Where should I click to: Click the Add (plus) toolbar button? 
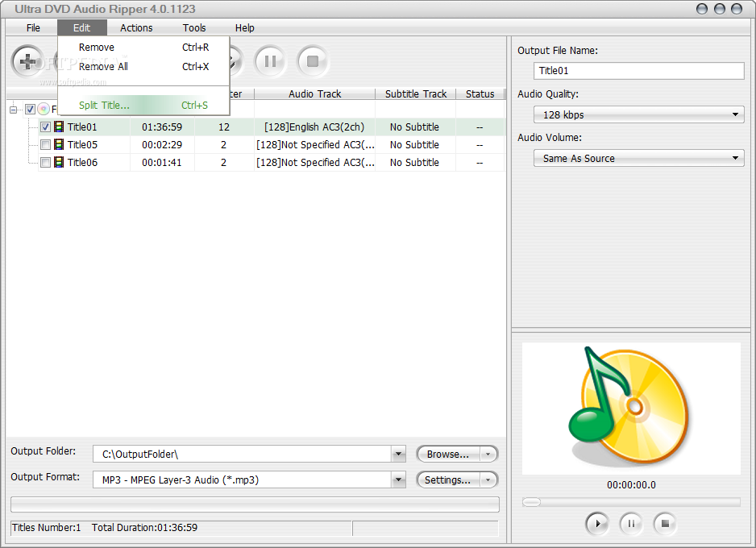[x=27, y=61]
